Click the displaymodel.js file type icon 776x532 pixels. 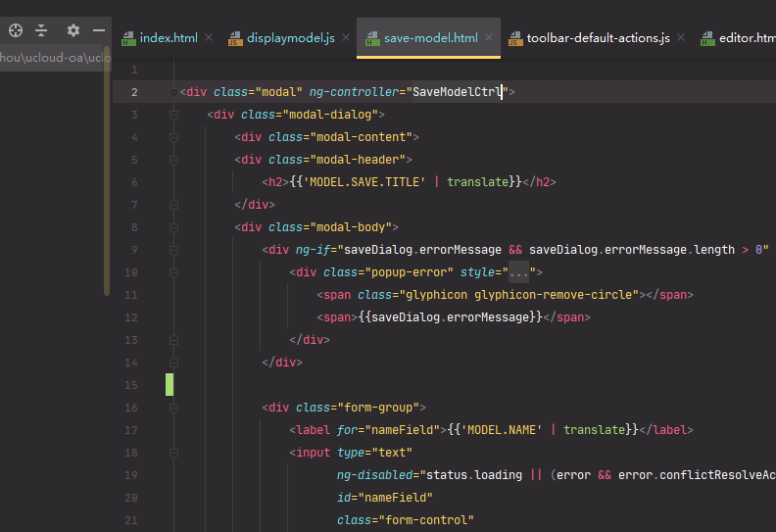235,38
